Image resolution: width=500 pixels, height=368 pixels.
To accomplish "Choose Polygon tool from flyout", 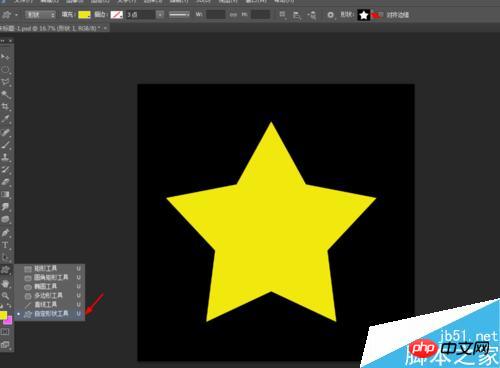I will pyautogui.click(x=50, y=295).
